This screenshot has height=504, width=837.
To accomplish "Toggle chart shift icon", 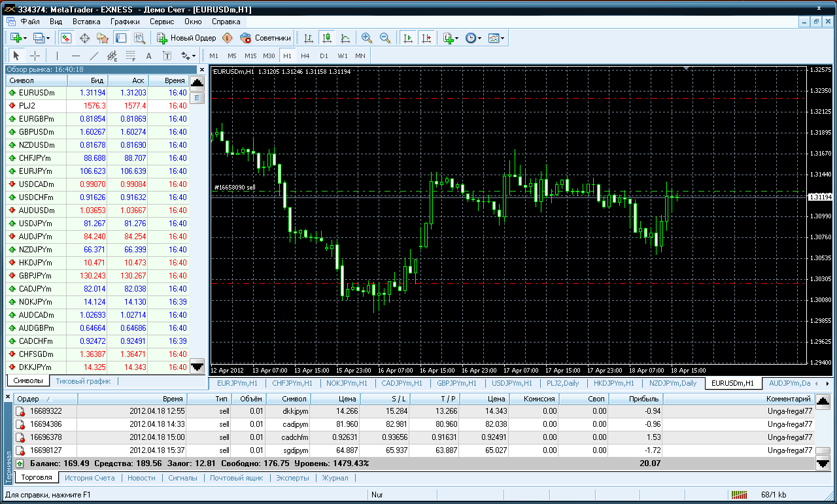I will click(426, 38).
